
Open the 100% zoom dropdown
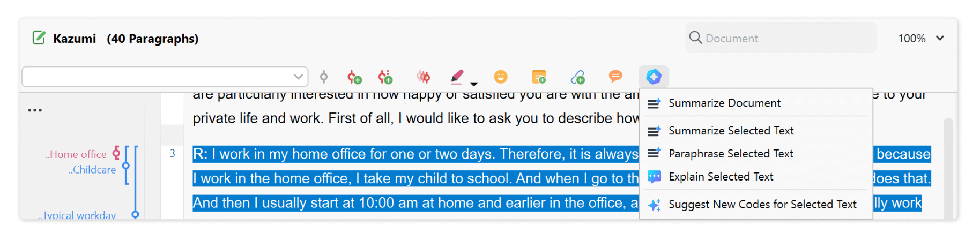pyautogui.click(x=921, y=38)
